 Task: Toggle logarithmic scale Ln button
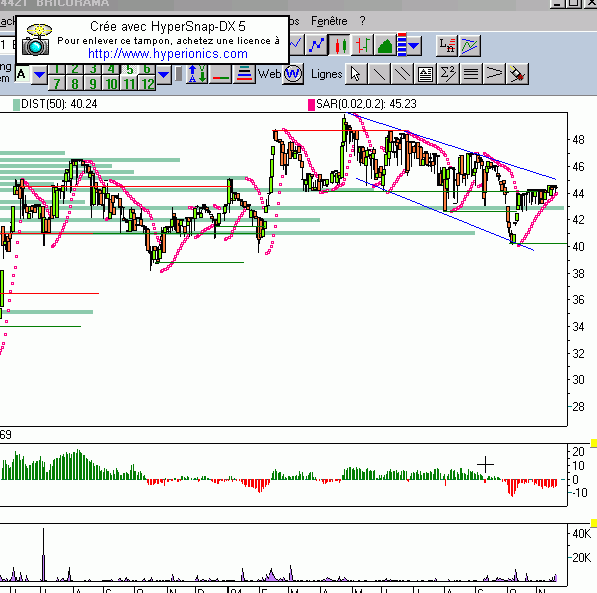point(447,46)
